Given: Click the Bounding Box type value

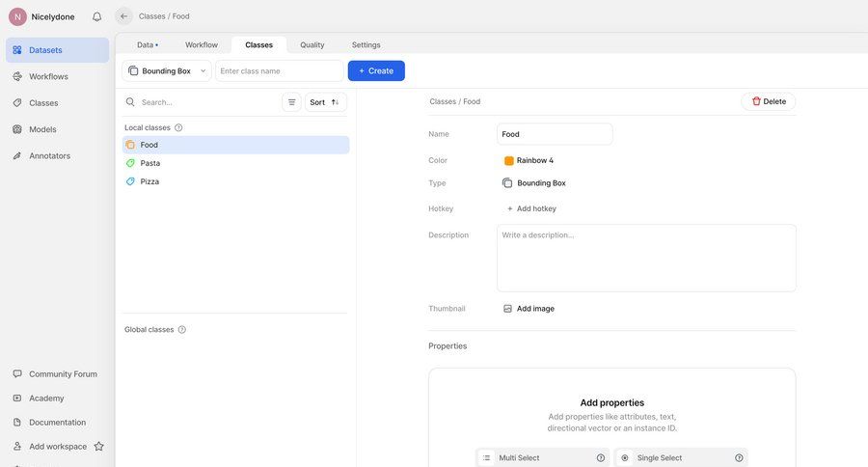Looking at the screenshot, I should pos(534,182).
